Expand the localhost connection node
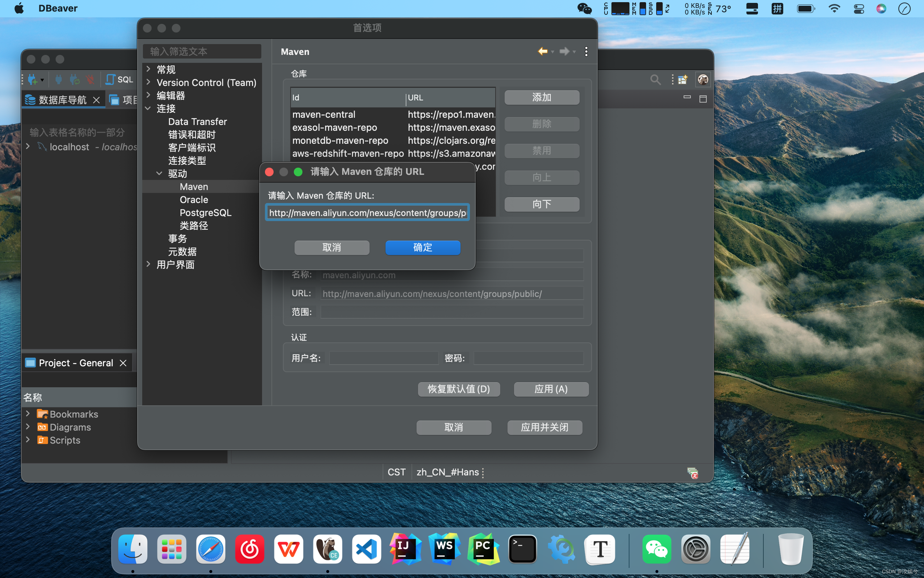Image resolution: width=924 pixels, height=578 pixels. point(28,147)
